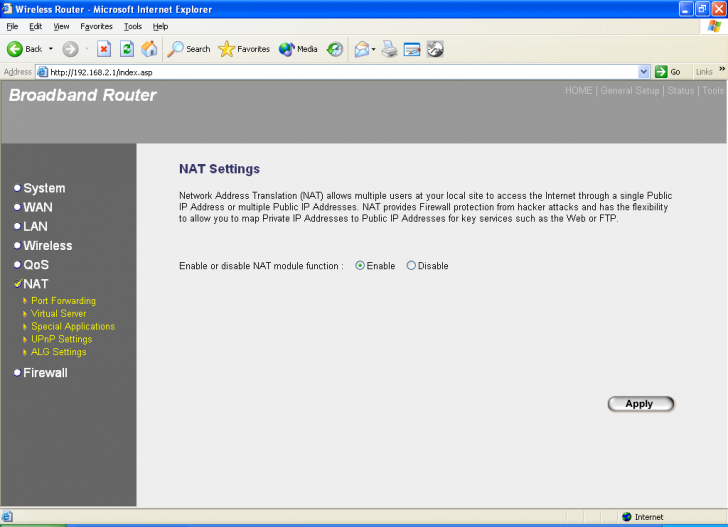Click the NAT Settings heading
Viewport: 728px width, 527px height.
point(219,169)
